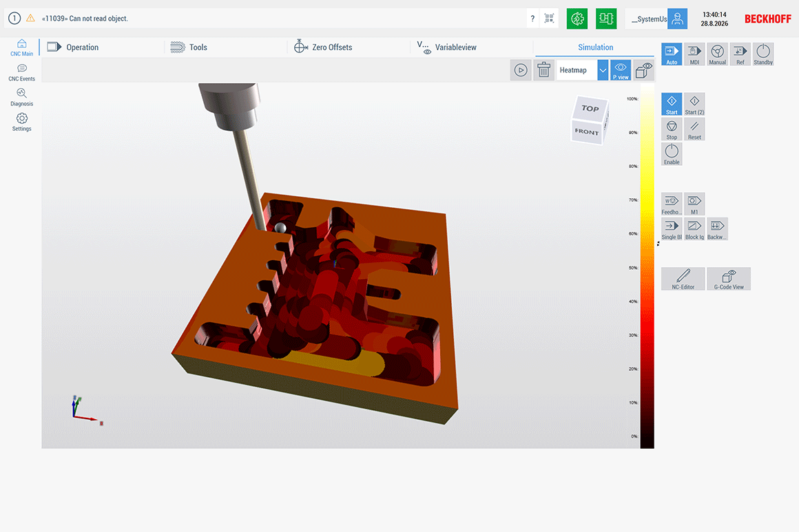The height and width of the screenshot is (532, 799).
Task: Click TOP face of view cube
Action: 590,109
